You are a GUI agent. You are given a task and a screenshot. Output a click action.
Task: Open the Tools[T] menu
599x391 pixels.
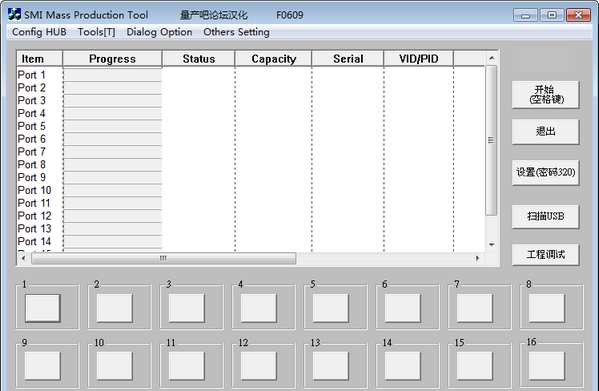point(96,32)
